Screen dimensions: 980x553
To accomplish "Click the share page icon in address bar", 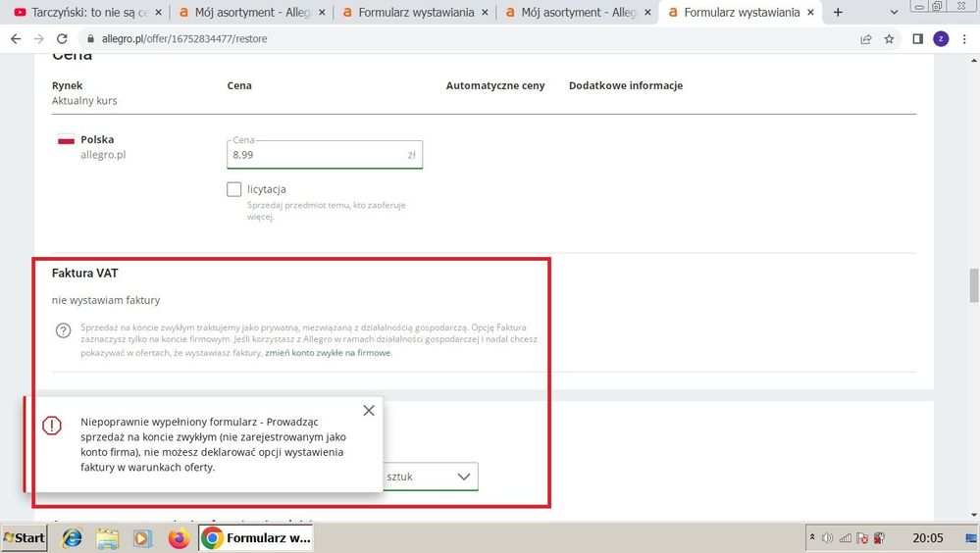I will click(x=866, y=39).
